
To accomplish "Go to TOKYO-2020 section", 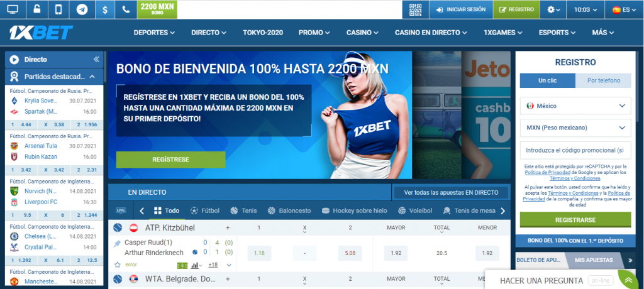I will click(263, 33).
